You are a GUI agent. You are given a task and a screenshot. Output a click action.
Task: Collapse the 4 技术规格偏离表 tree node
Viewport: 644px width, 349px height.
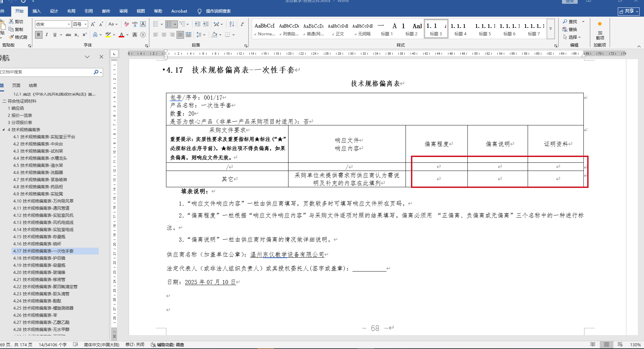tap(3, 129)
